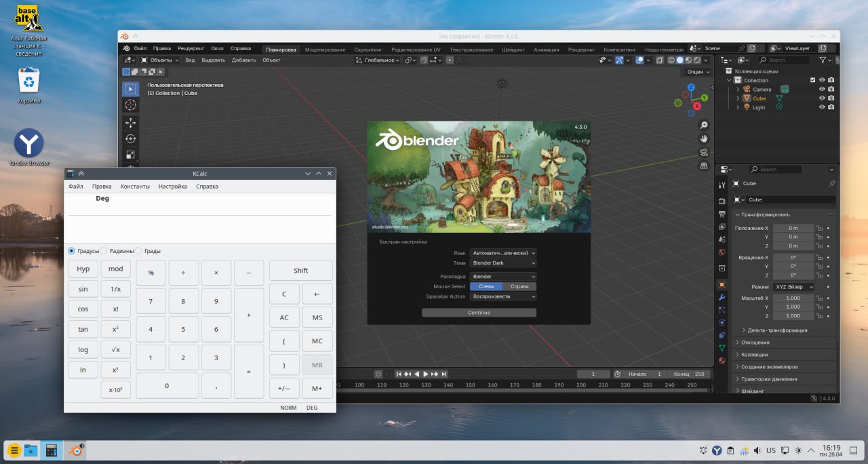Click the KCalc taskbar icon
The width and height of the screenshot is (868, 464).
click(x=50, y=450)
